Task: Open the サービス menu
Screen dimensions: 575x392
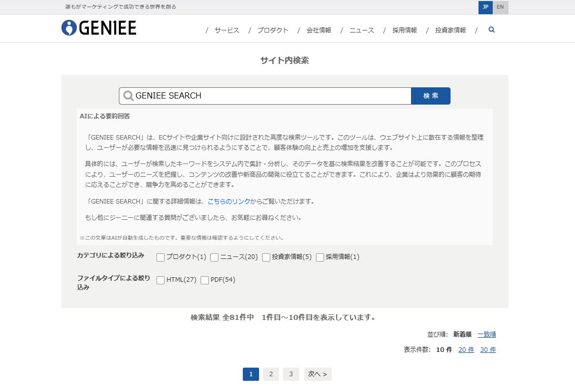Action: (227, 30)
